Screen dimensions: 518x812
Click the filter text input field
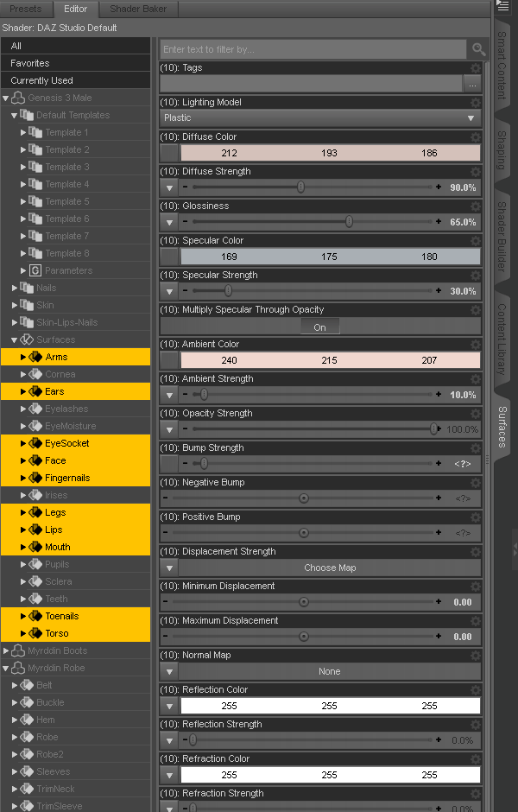[313, 50]
